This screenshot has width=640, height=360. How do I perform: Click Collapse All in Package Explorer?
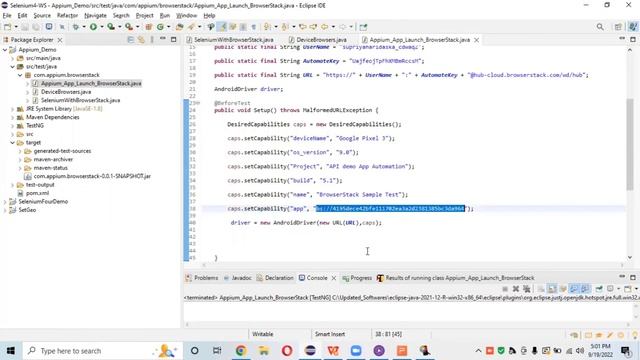[x=131, y=40]
